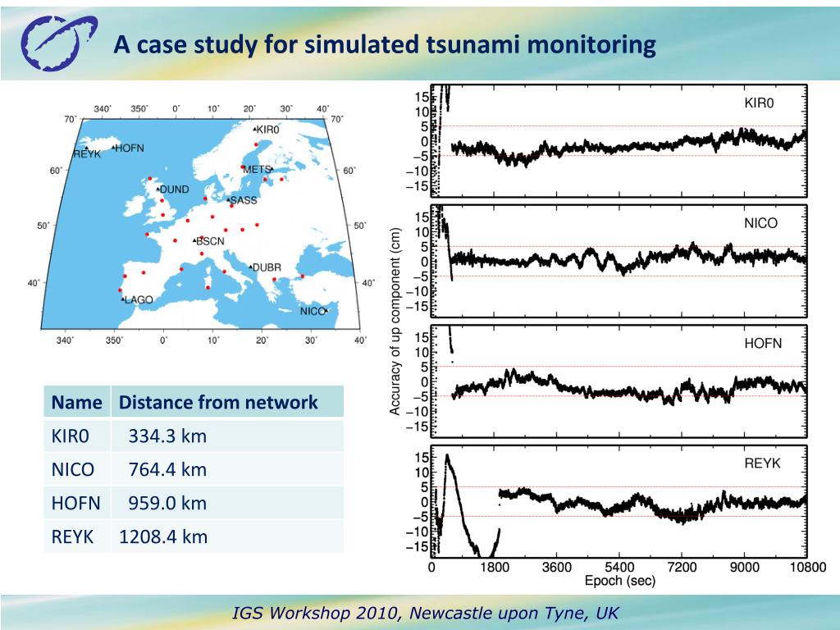Select the BSCN station label on the map

[x=210, y=241]
